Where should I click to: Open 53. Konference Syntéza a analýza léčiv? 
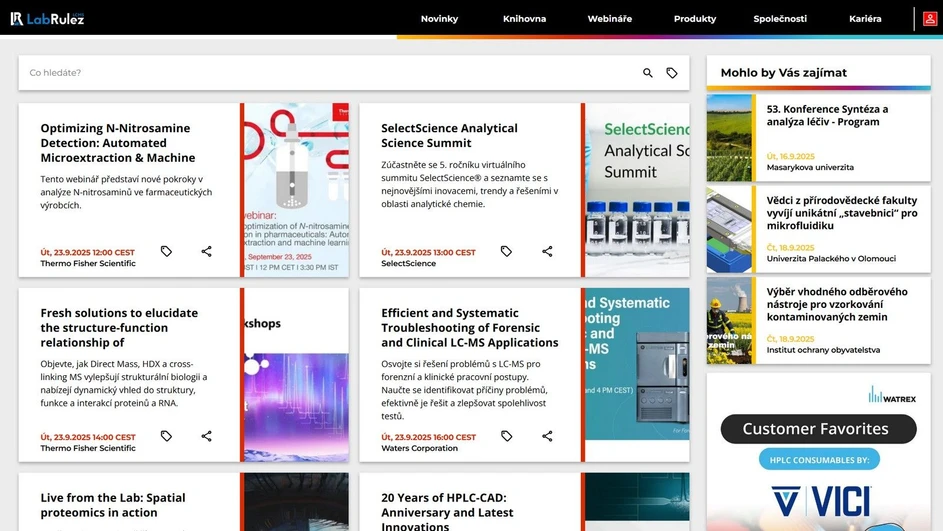[828, 115]
